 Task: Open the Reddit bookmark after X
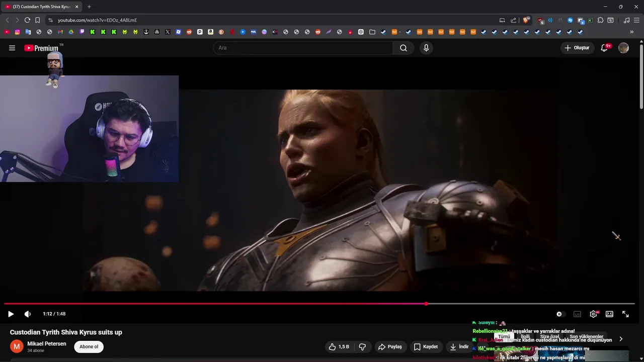coord(189,32)
